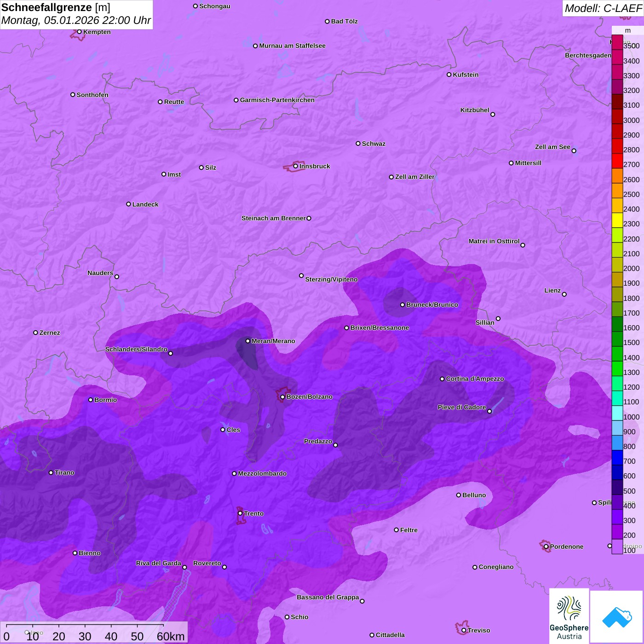644x644 pixels.
Task: Click the Belluno marker dot
Action: [x=459, y=495]
